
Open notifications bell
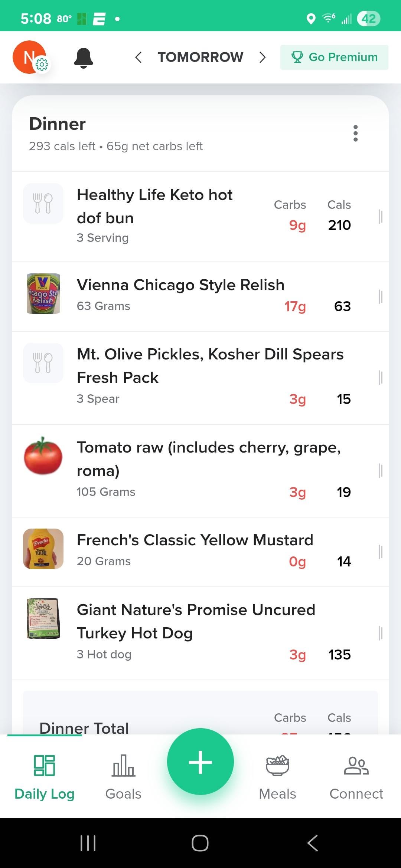pyautogui.click(x=84, y=58)
